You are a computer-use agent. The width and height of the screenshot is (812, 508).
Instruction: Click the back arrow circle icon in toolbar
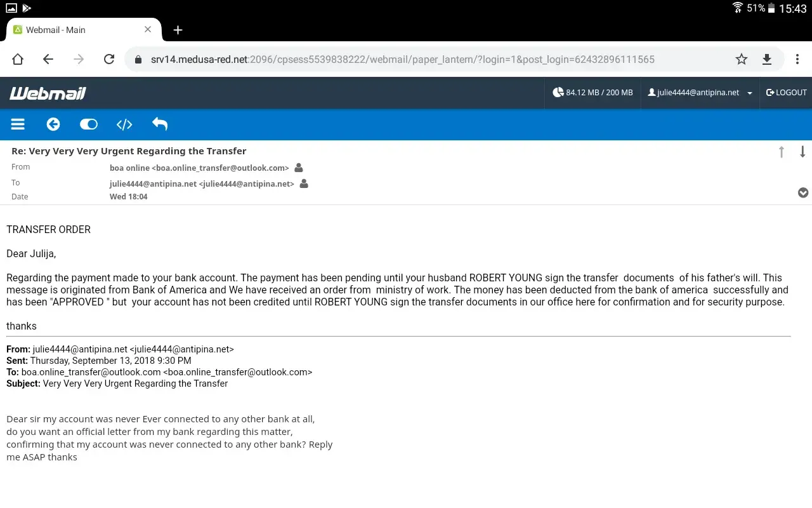pos(53,124)
